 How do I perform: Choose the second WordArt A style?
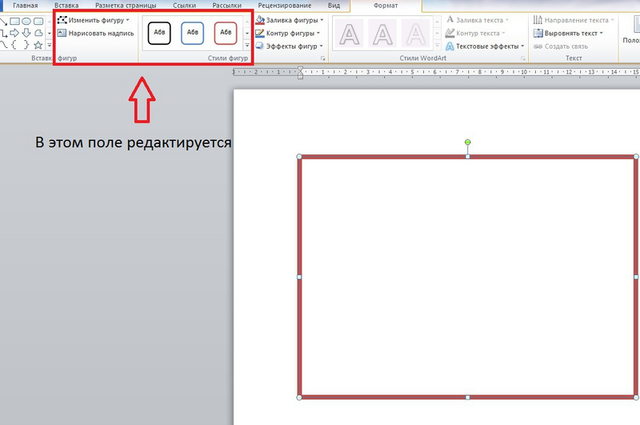pyautogui.click(x=382, y=34)
